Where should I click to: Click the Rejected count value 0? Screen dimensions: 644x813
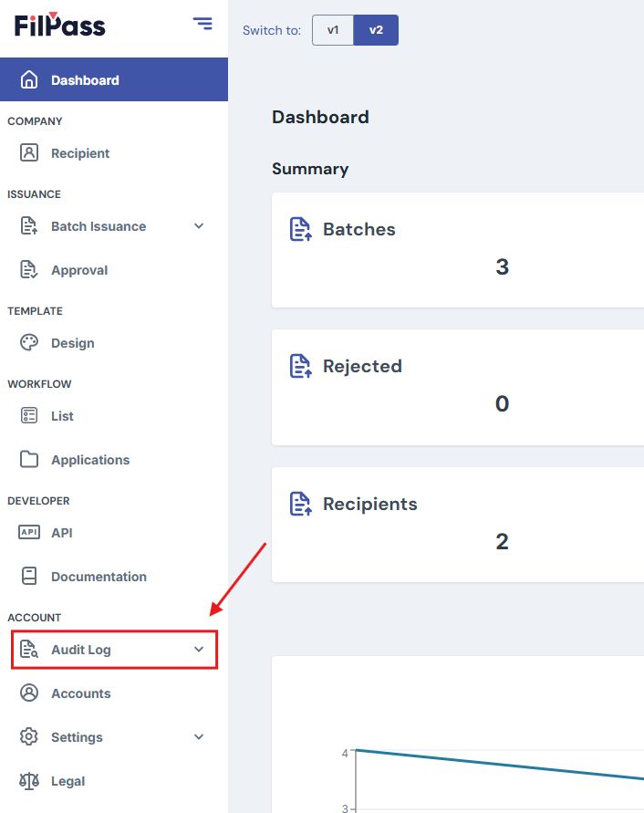(502, 403)
